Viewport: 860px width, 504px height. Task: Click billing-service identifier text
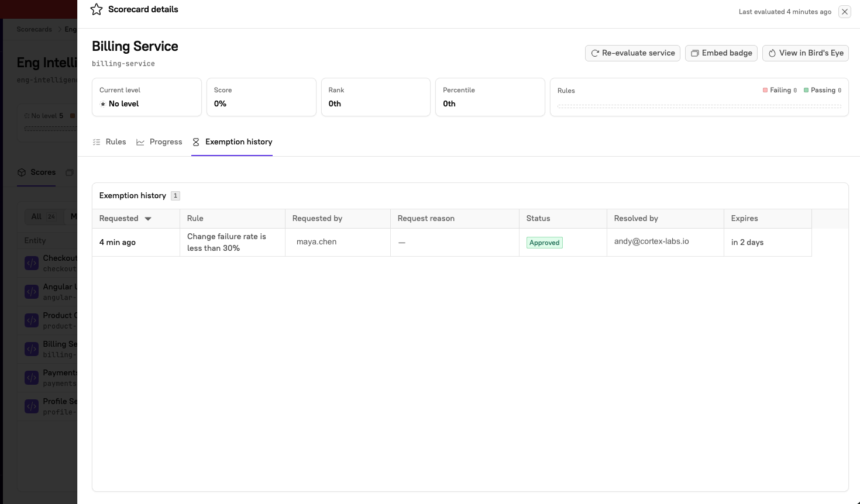click(x=123, y=64)
